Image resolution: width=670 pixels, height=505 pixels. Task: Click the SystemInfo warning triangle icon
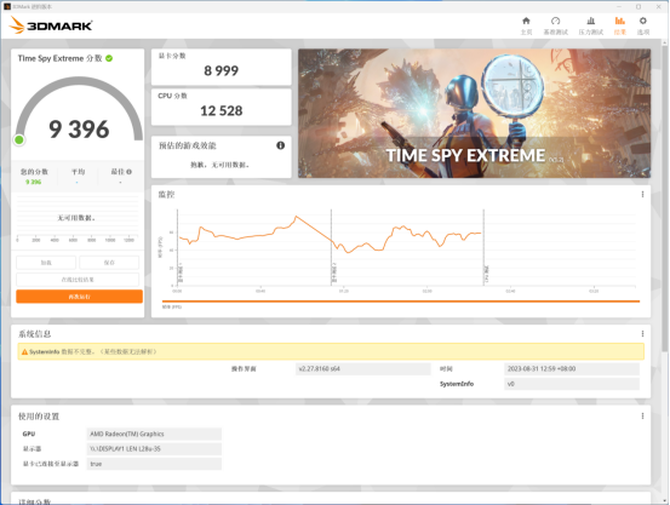coord(24,352)
